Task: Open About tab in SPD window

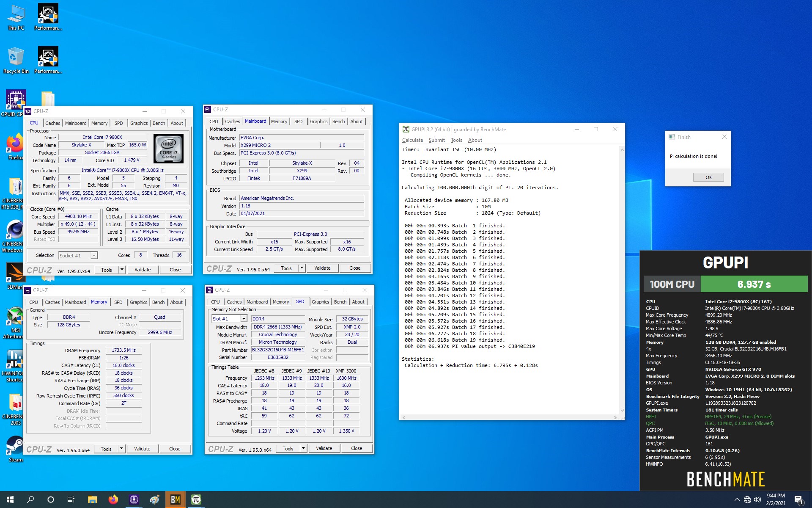Action: pos(358,302)
